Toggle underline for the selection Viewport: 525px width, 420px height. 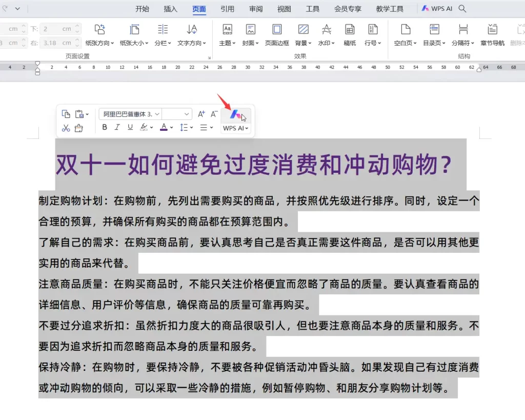pyautogui.click(x=130, y=127)
